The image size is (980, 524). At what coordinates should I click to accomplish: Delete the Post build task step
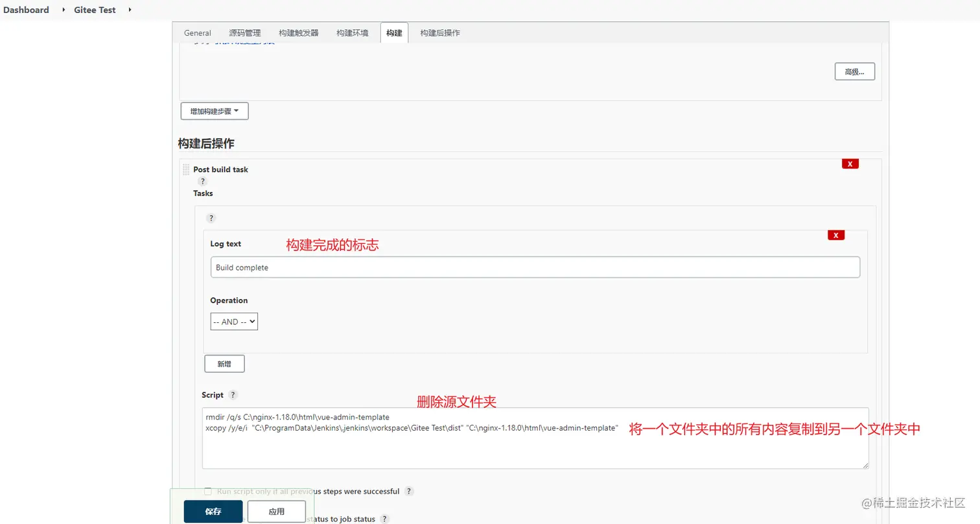(850, 164)
